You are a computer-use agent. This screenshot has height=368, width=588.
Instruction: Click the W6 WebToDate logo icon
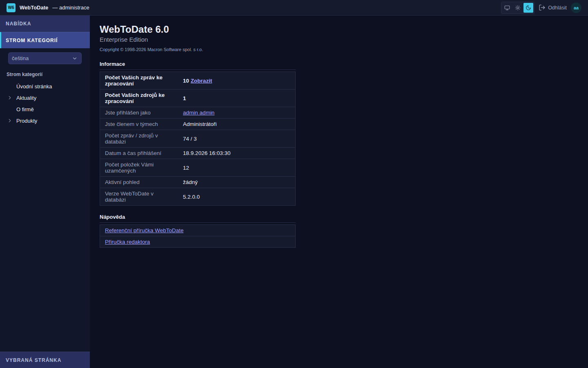coord(11,7)
